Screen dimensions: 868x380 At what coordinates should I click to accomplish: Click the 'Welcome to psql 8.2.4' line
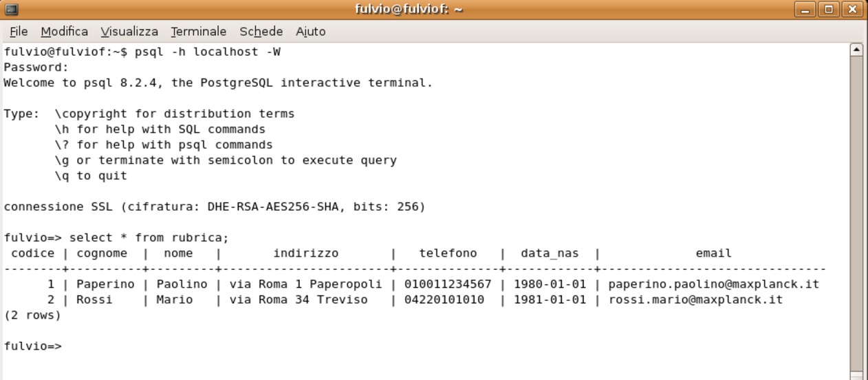218,83
